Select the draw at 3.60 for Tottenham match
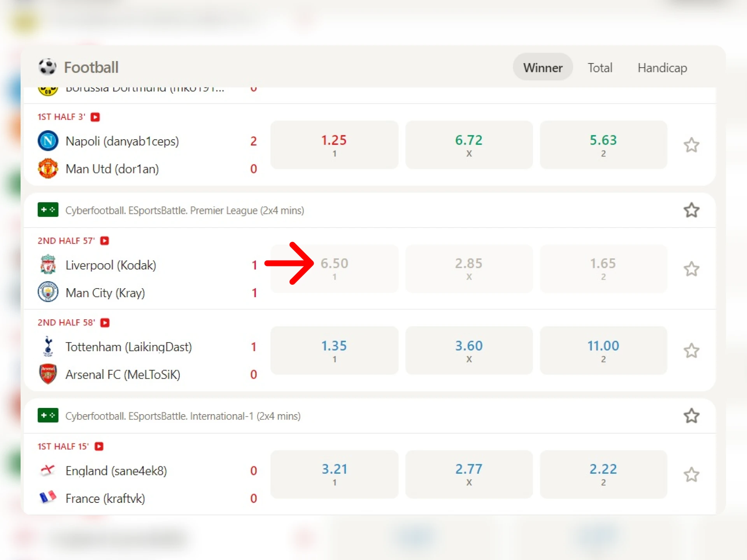This screenshot has height=560, width=747. [x=469, y=350]
